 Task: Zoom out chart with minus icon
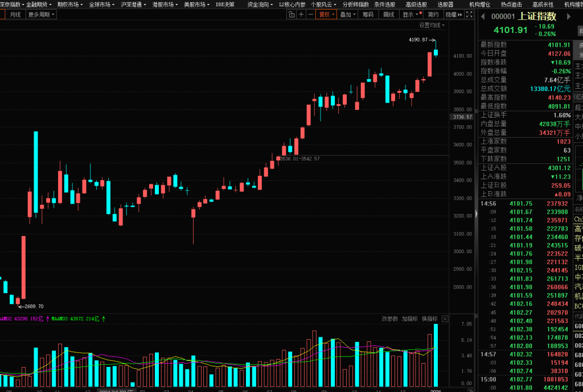[x=310, y=15]
